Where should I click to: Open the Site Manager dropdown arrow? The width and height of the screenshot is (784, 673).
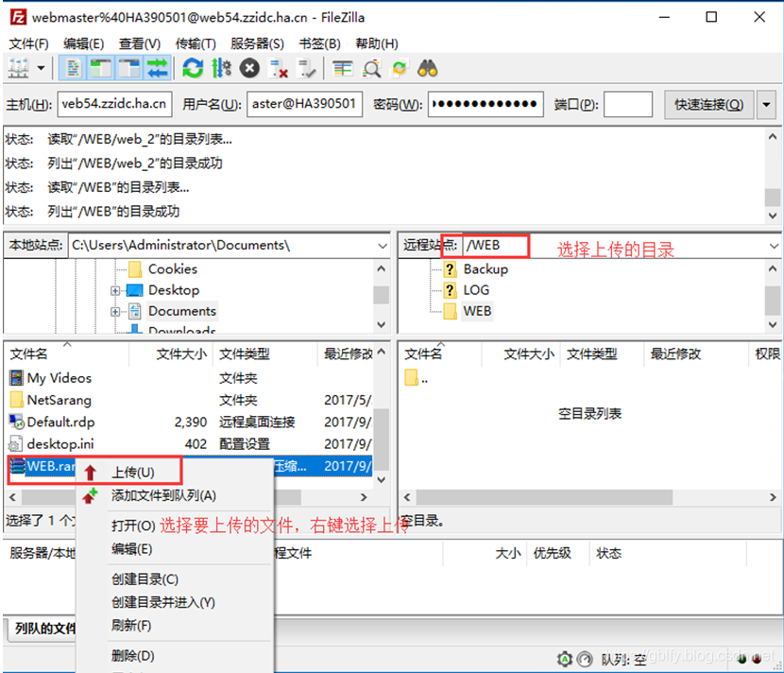[41, 68]
